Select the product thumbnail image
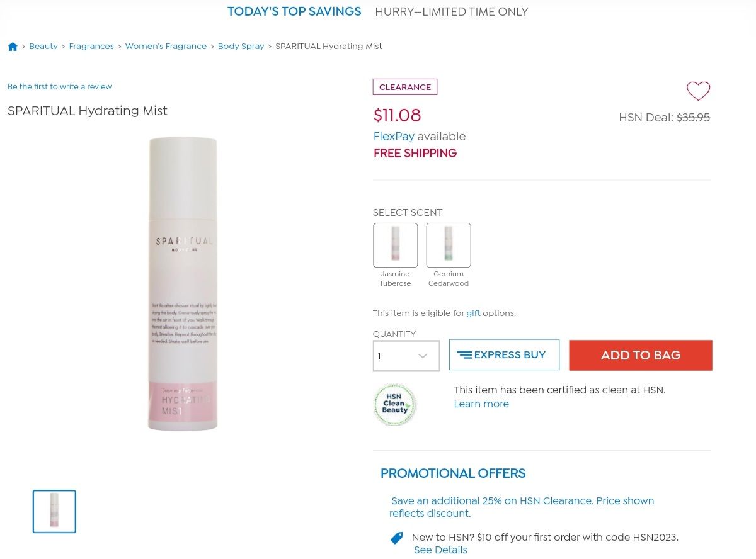The image size is (756, 559). (x=54, y=511)
